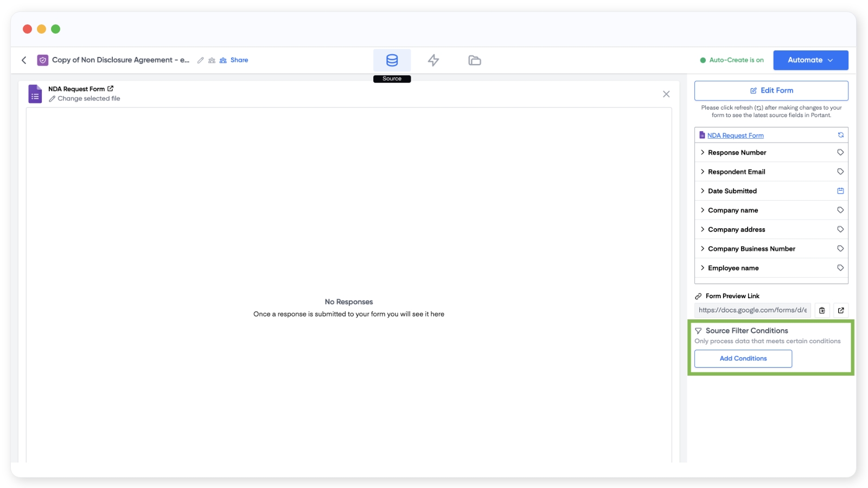868x488 pixels.
Task: Open the Automate dropdown
Action: [x=810, y=60]
